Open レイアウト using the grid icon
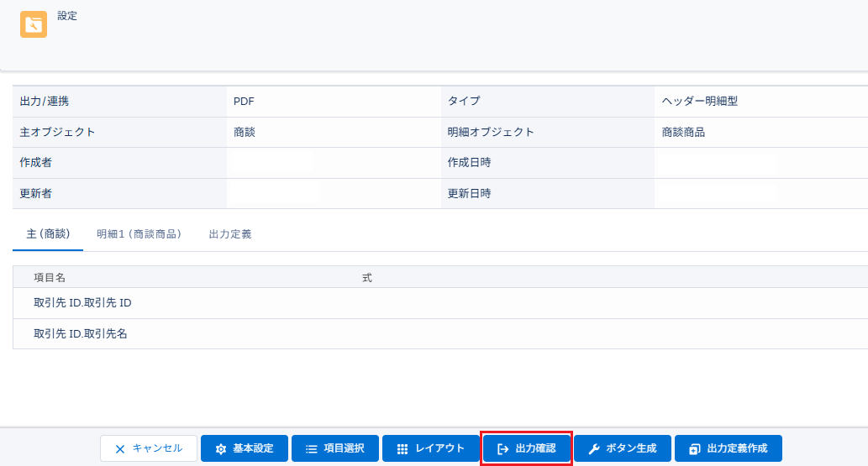The image size is (868, 466). [402, 448]
